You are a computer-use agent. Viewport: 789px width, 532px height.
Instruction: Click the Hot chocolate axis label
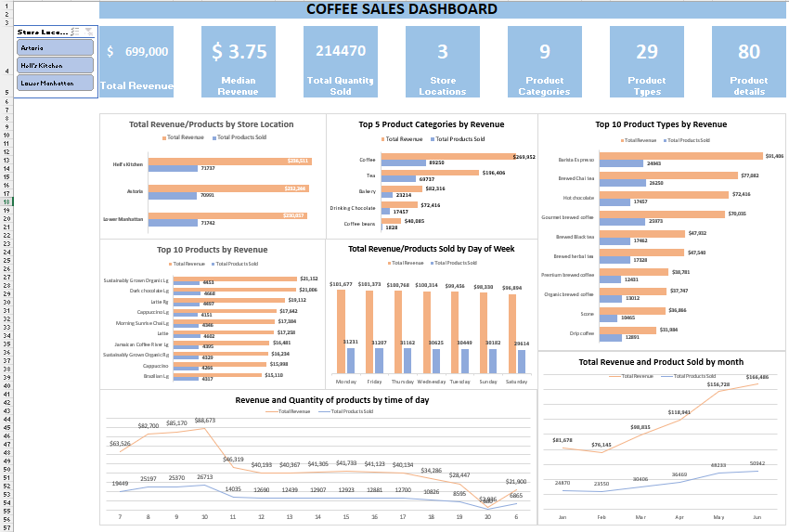pyautogui.click(x=578, y=198)
